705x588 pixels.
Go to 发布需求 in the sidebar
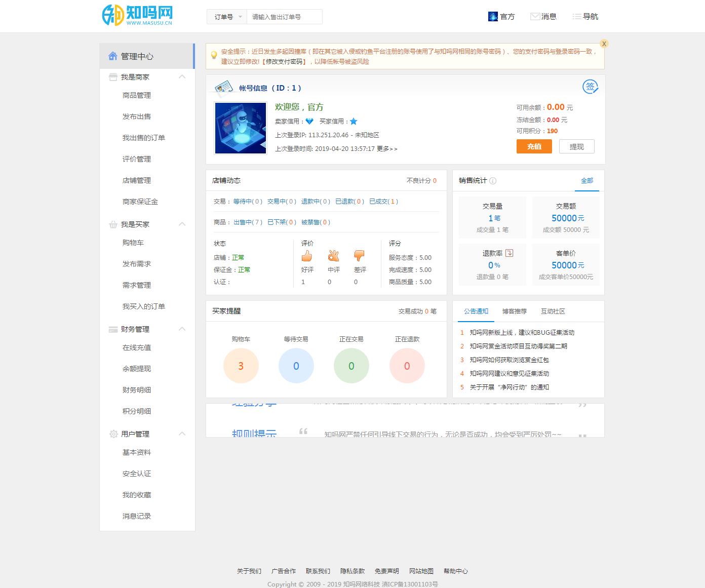tap(137, 264)
